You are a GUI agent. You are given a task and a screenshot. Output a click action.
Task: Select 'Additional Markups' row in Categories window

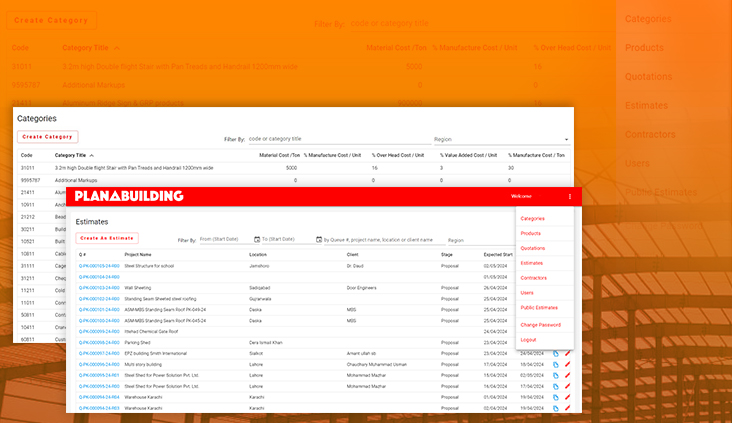pos(294,180)
